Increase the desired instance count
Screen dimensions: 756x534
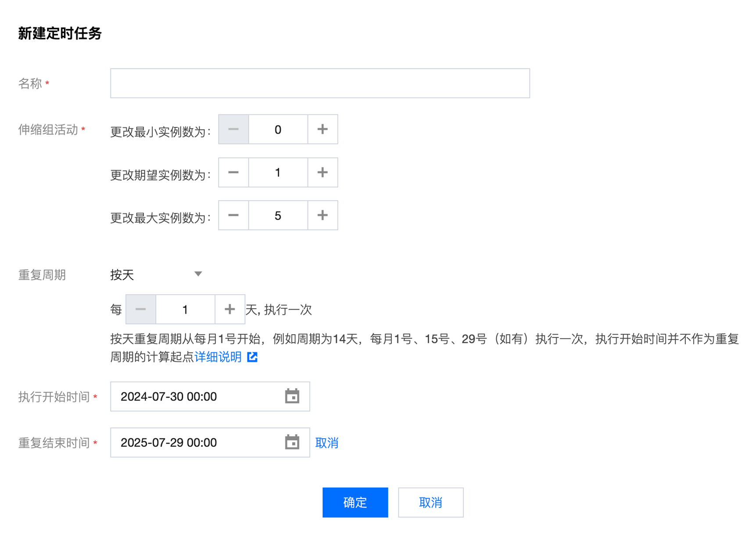(x=322, y=172)
